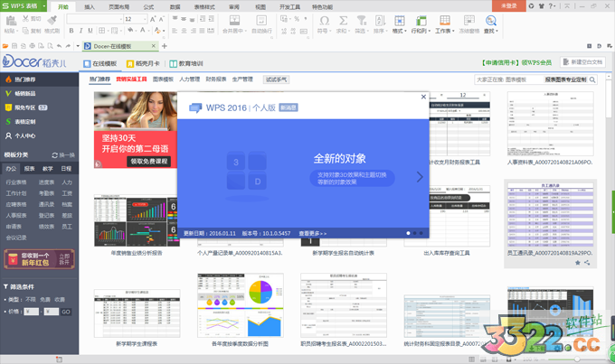Open the 各年度按季度数据分析图 template thumbnail

tap(240, 305)
